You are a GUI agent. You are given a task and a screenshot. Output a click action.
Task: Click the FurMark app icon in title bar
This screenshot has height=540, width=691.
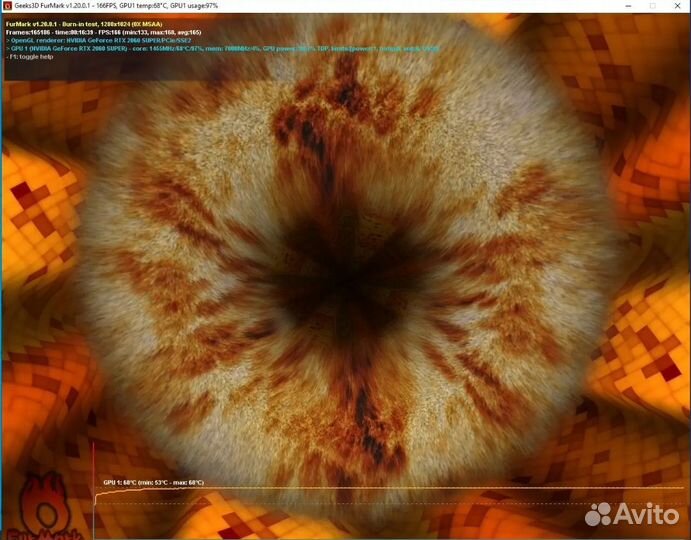(6, 6)
